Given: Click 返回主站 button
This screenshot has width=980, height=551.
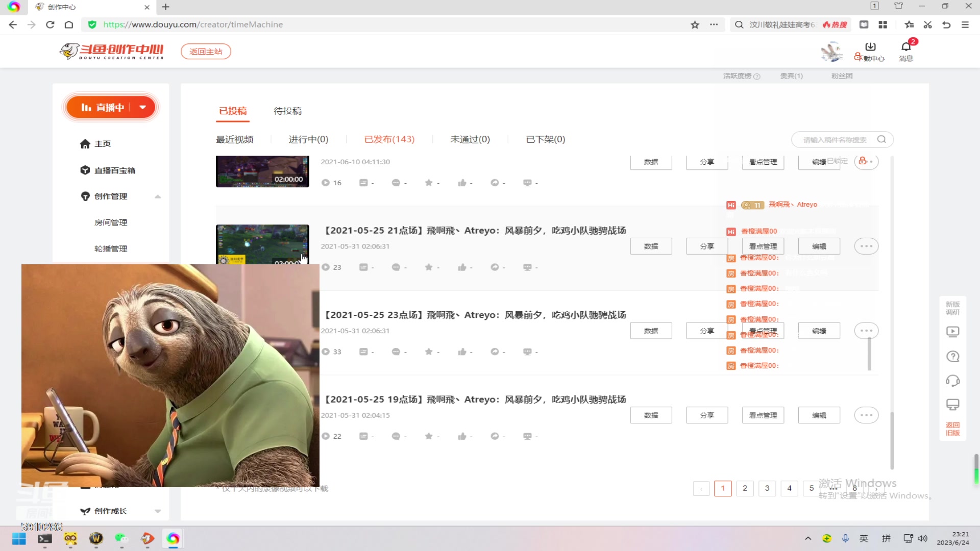Looking at the screenshot, I should 206,52.
